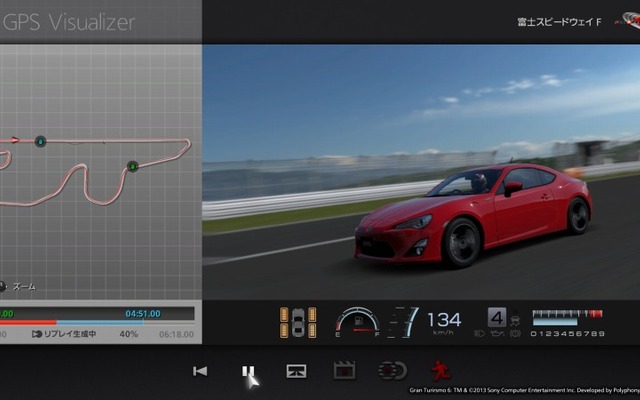Viewport: 640px width, 400px height.
Task: Click the 04:51.00 time label
Action: [143, 313]
